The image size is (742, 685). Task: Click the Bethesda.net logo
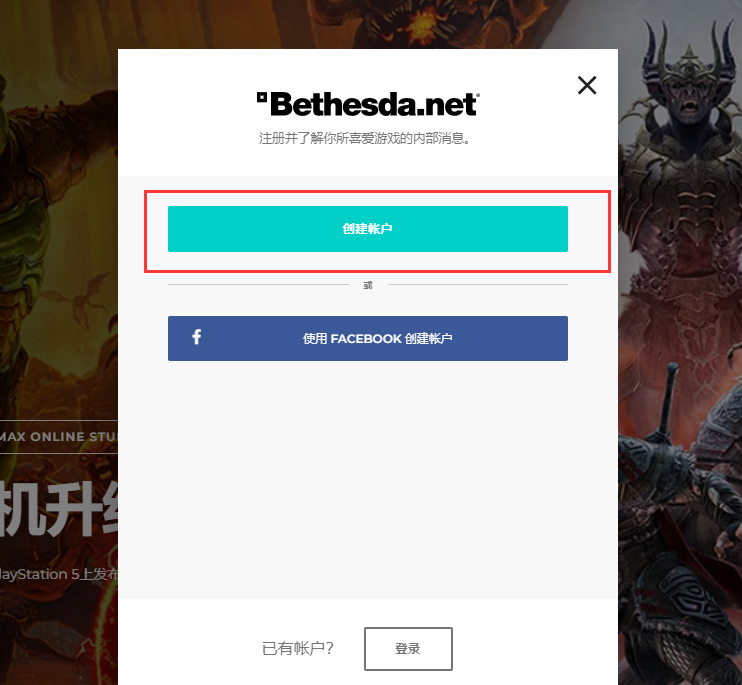coord(368,104)
